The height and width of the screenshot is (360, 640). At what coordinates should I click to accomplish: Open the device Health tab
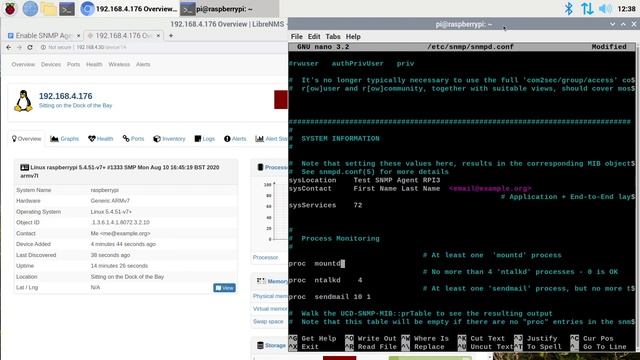tap(100, 139)
